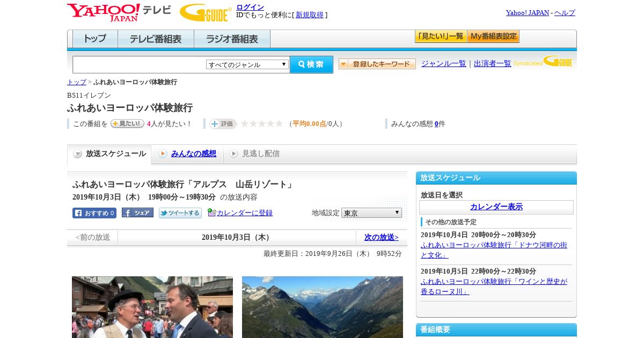
Task: Open ジャンル一覧 link
Action: click(444, 63)
